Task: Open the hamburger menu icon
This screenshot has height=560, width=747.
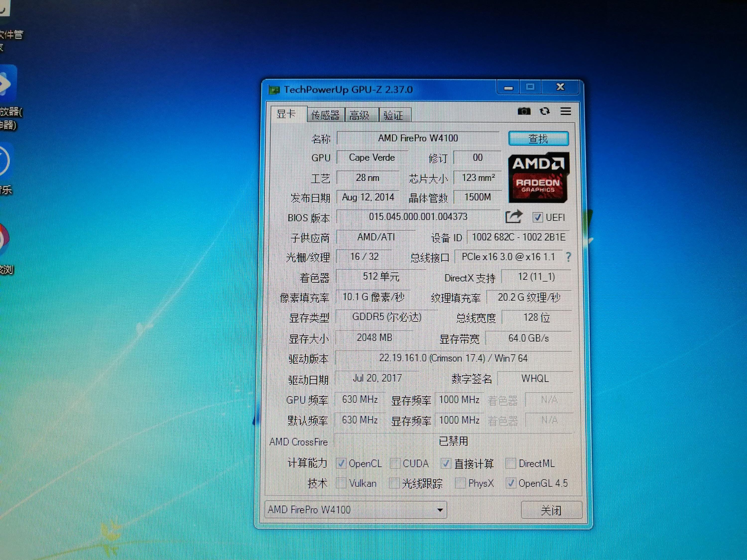Action: pyautogui.click(x=566, y=111)
